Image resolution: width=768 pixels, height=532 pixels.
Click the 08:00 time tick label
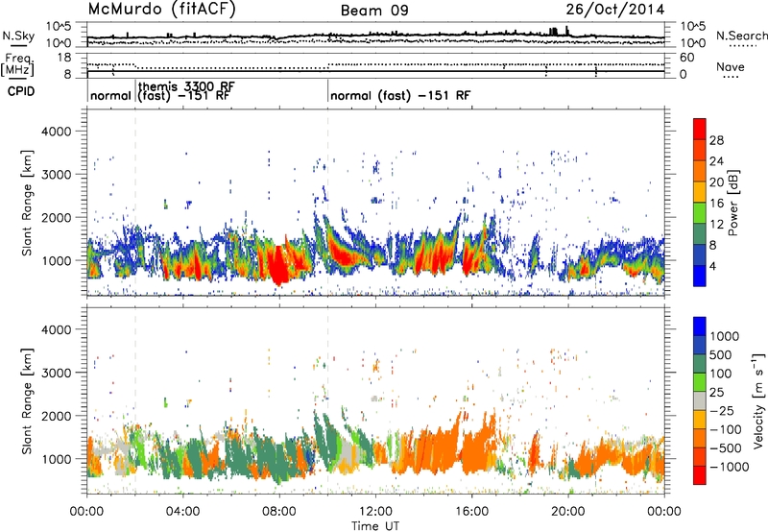tap(279, 512)
